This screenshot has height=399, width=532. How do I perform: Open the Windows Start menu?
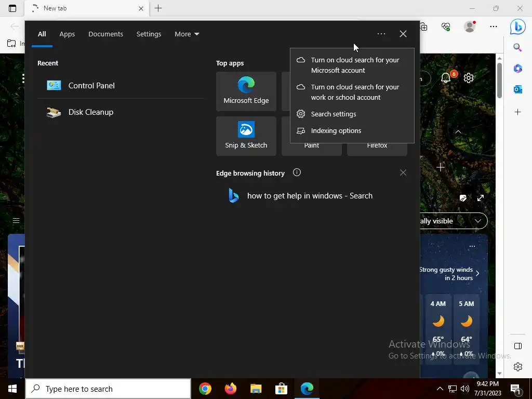tap(12, 389)
